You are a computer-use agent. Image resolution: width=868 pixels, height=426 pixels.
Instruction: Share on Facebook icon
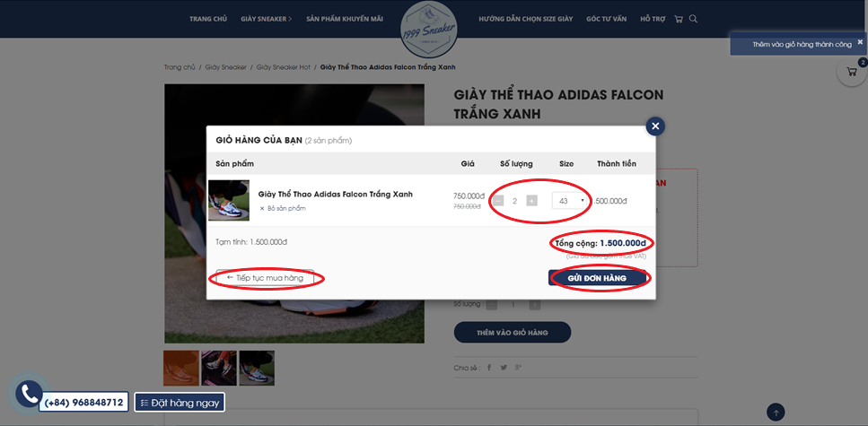click(x=489, y=368)
